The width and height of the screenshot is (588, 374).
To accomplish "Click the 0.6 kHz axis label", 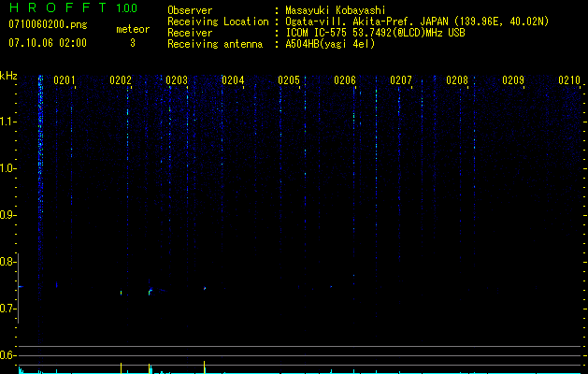I will (7, 355).
